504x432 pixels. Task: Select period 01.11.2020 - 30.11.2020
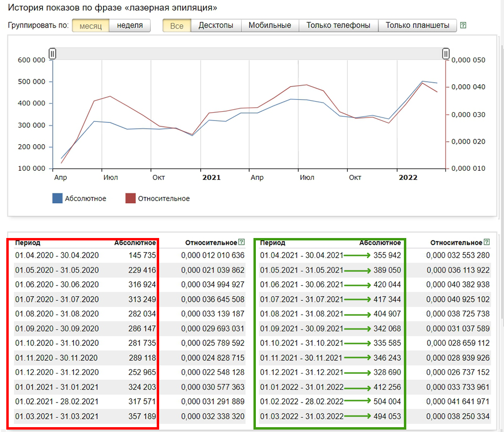57,358
